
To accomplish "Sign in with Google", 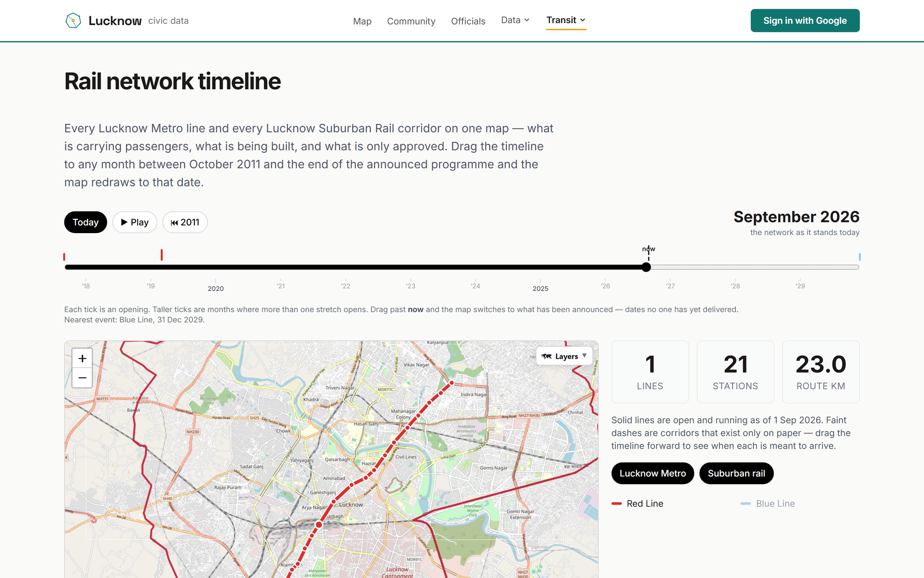I will coord(805,21).
